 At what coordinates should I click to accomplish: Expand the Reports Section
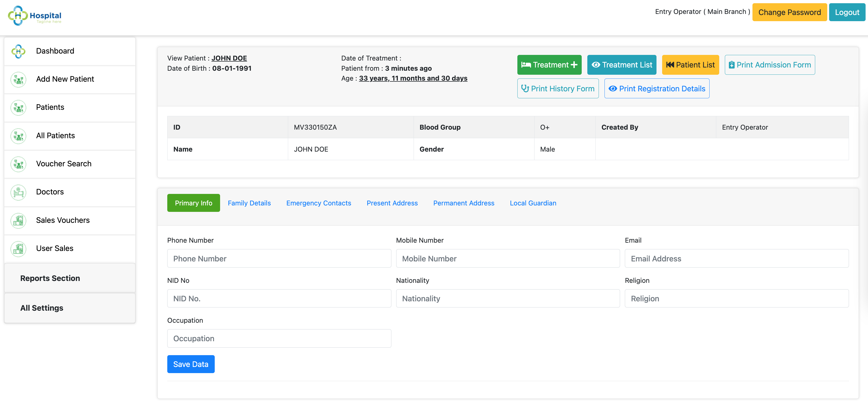pyautogui.click(x=70, y=278)
